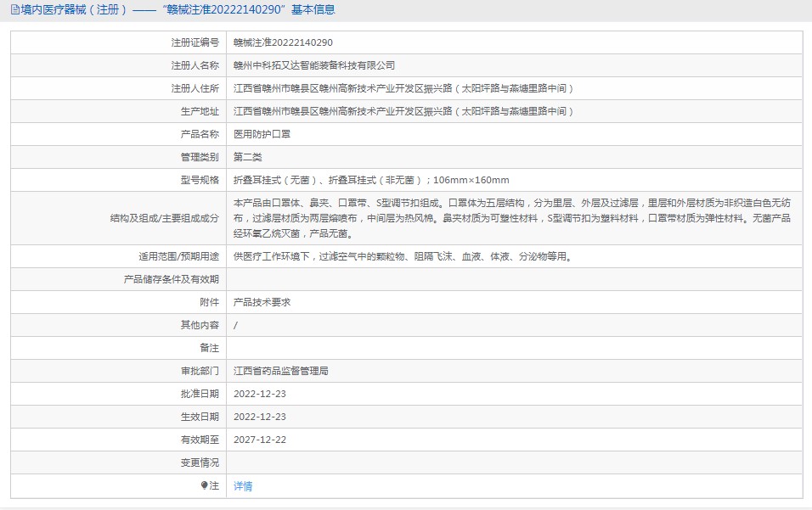The width and height of the screenshot is (812, 510).
Task: Click the 注册人名称 label cell
Action: point(119,65)
